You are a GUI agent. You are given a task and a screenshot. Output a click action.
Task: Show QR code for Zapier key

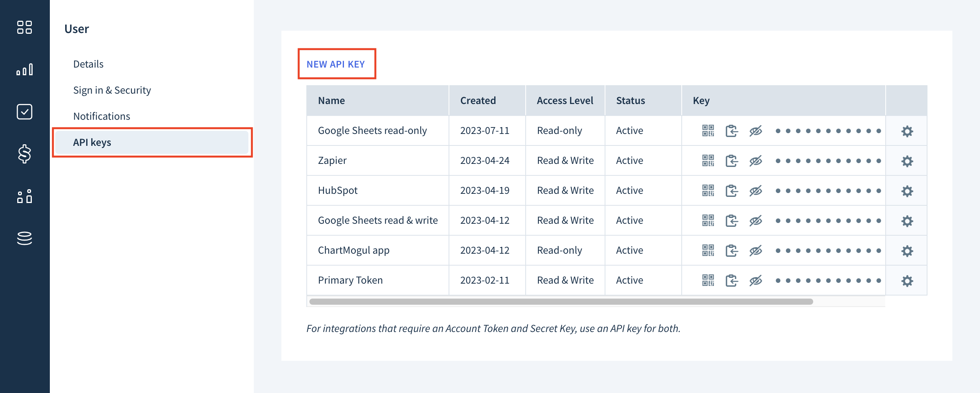708,160
